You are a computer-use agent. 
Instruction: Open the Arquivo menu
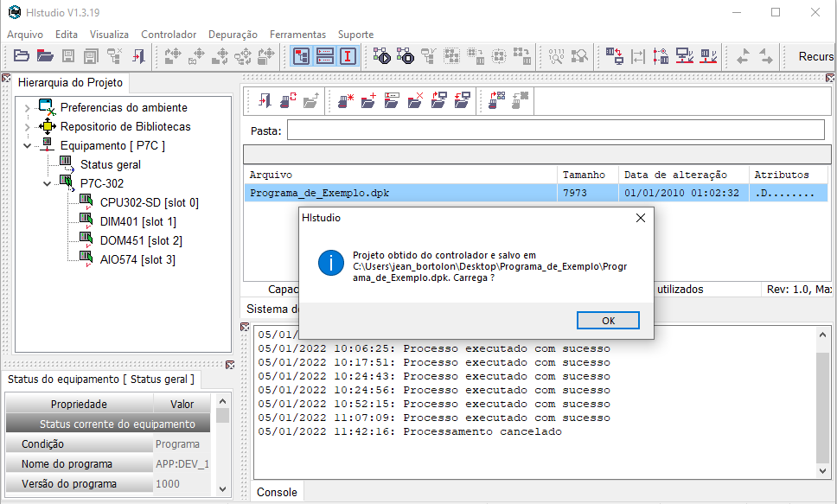[25, 35]
